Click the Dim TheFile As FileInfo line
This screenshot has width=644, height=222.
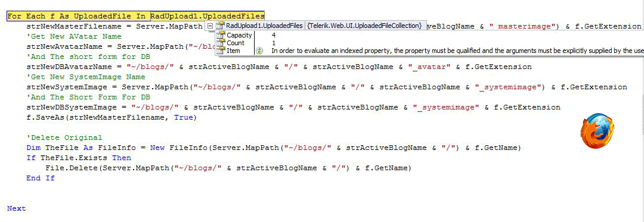coord(274,148)
